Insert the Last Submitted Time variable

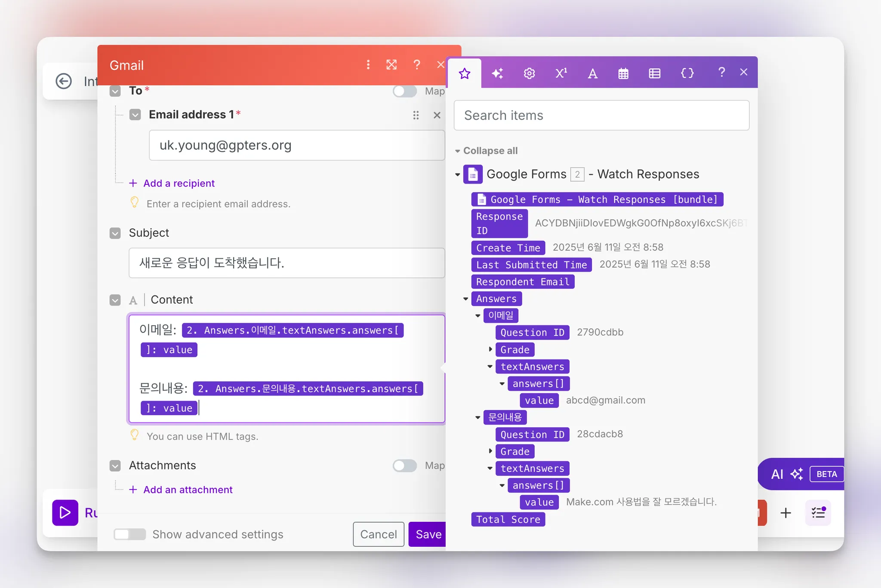tap(531, 265)
